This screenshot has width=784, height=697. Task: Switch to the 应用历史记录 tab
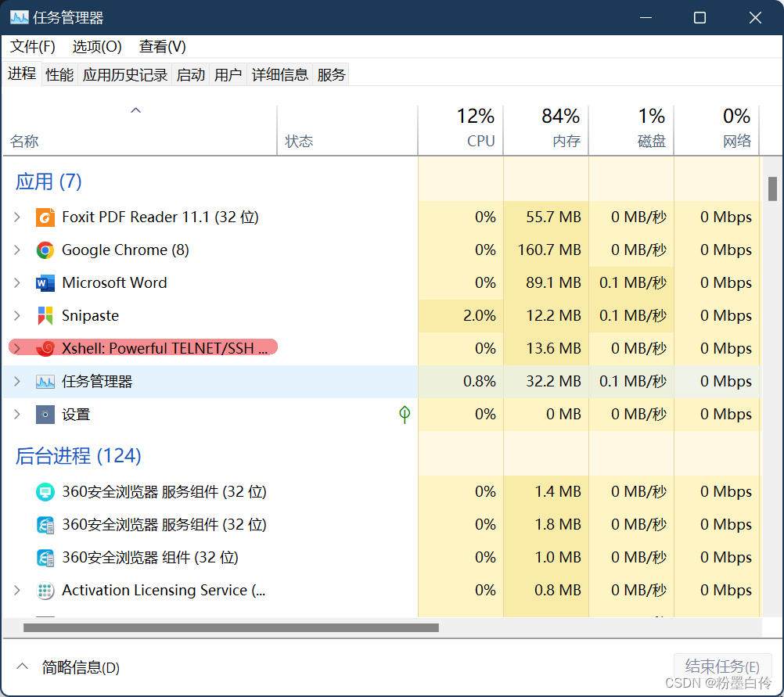click(125, 75)
